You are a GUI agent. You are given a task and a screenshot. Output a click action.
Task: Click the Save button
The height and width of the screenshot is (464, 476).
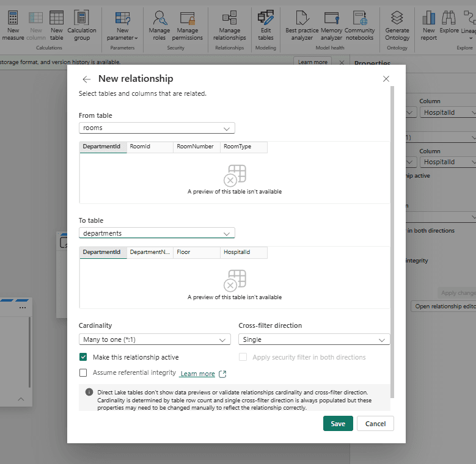338,423
